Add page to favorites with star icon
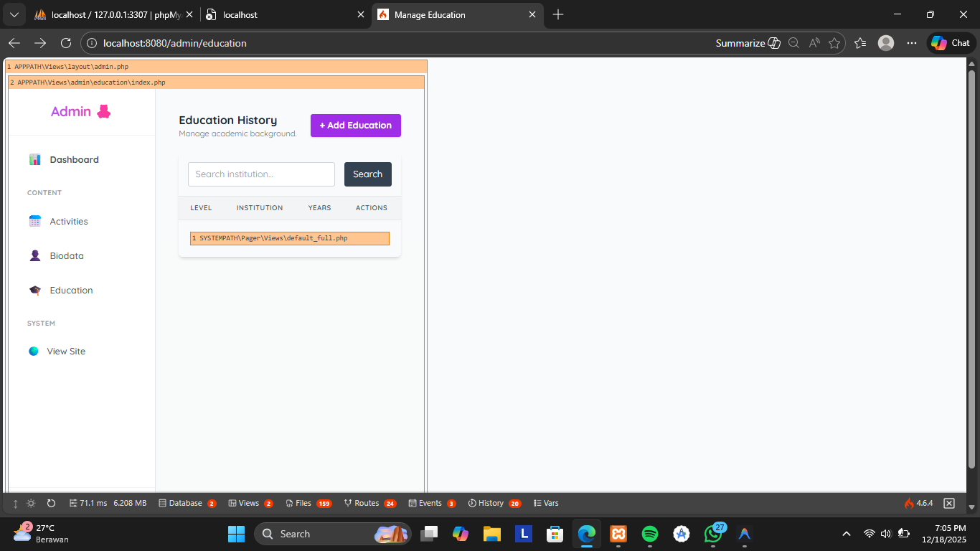The height and width of the screenshot is (551, 980). (x=834, y=43)
